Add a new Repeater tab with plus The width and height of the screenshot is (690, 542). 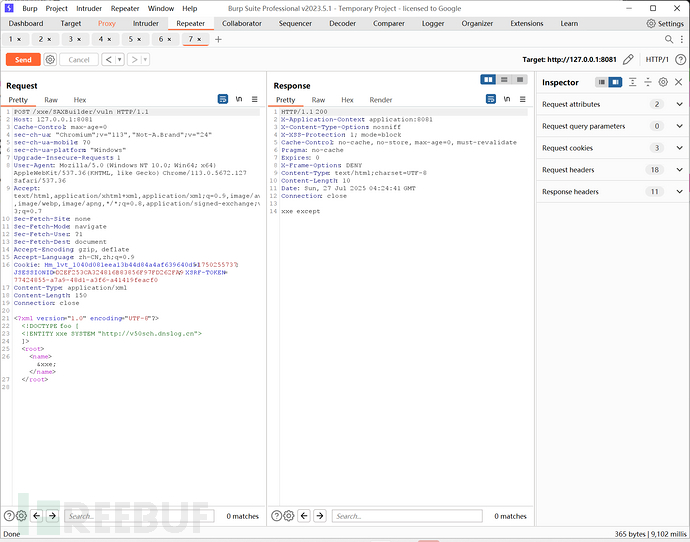pyautogui.click(x=219, y=39)
